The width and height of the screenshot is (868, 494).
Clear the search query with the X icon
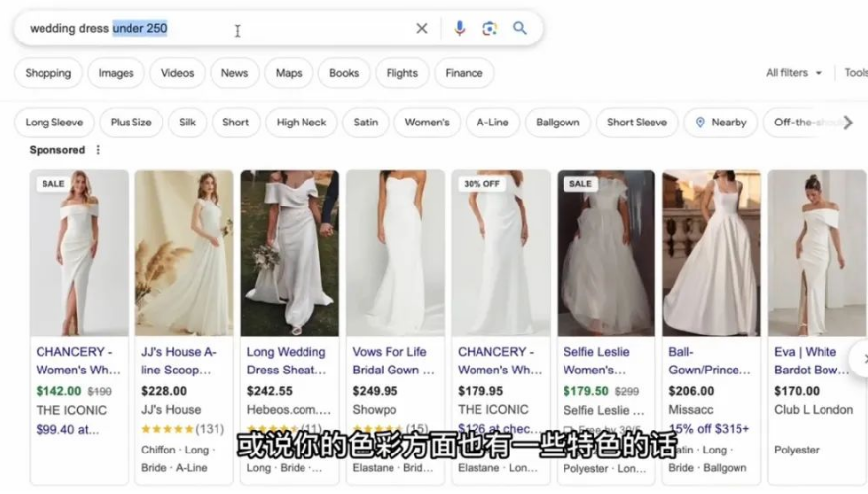point(422,28)
